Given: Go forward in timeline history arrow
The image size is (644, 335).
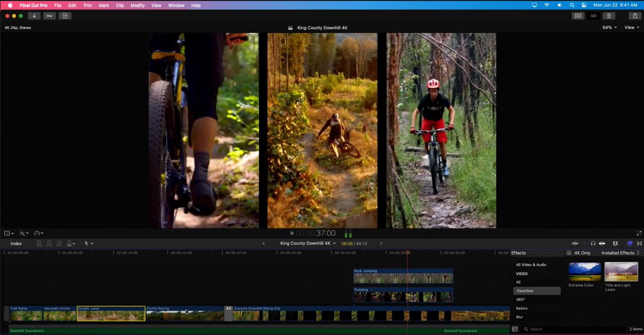Looking at the screenshot, I should click(381, 244).
